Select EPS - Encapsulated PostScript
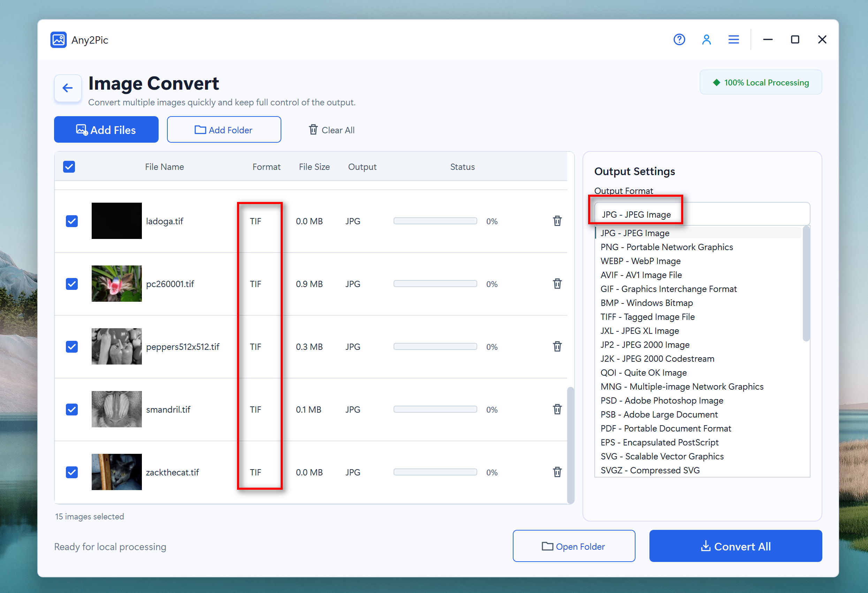Screen dimensions: 868x593 click(x=699, y=442)
